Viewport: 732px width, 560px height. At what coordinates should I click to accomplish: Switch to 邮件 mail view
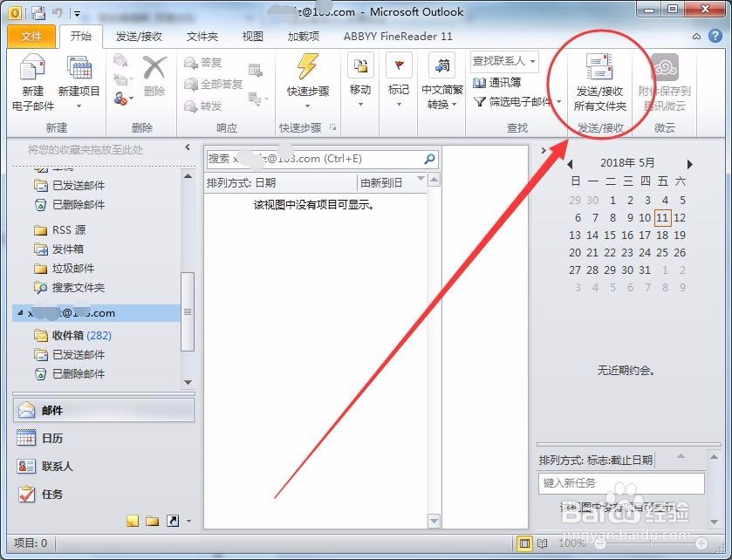(103, 410)
